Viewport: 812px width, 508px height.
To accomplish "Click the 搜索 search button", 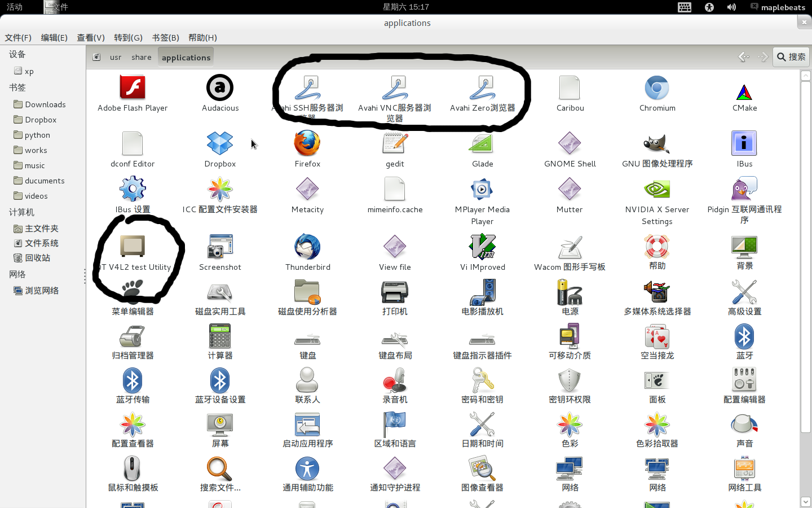I will [x=791, y=57].
